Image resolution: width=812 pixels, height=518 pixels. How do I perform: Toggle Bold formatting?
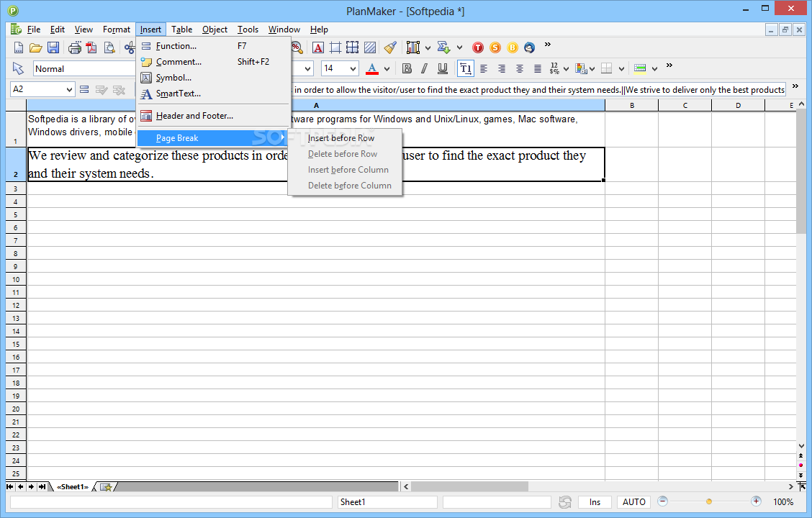[407, 68]
